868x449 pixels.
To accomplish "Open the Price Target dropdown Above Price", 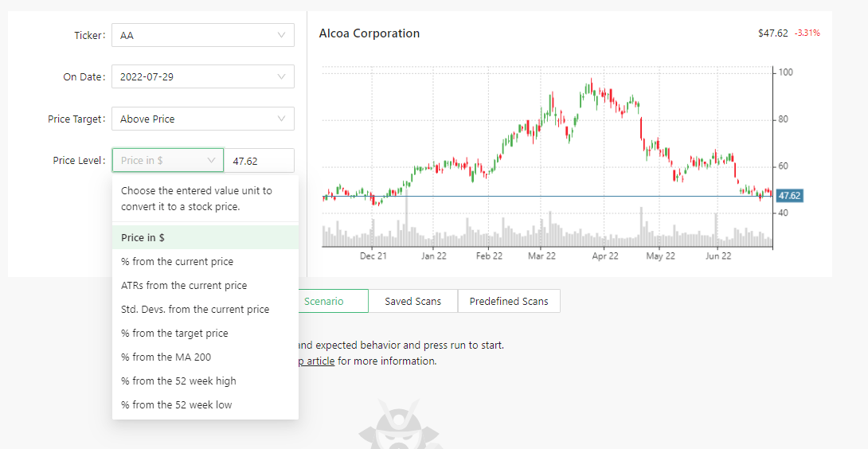I will (202, 119).
